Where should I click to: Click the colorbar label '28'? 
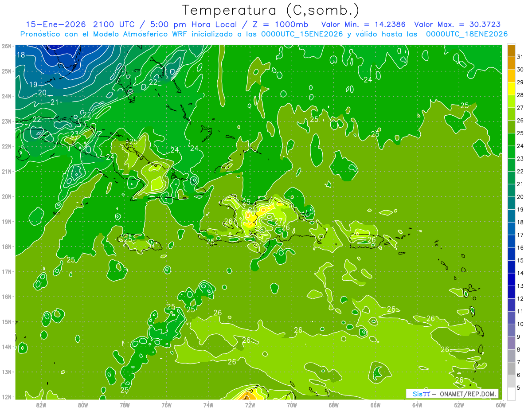pyautogui.click(x=520, y=95)
